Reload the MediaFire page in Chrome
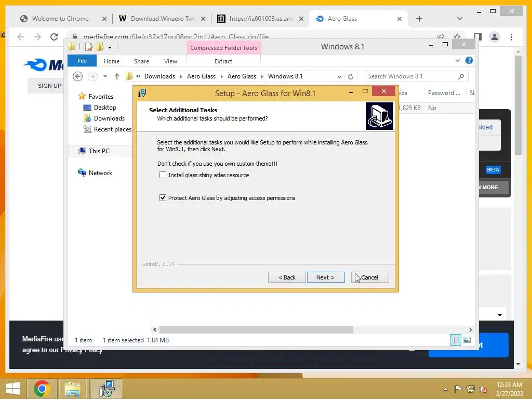Image resolution: width=532 pixels, height=399 pixels. pos(54,37)
